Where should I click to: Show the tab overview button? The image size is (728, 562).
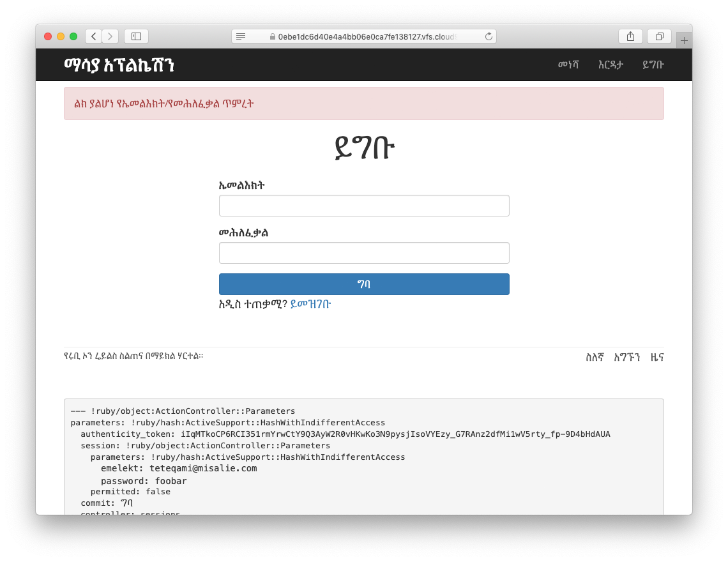click(659, 36)
